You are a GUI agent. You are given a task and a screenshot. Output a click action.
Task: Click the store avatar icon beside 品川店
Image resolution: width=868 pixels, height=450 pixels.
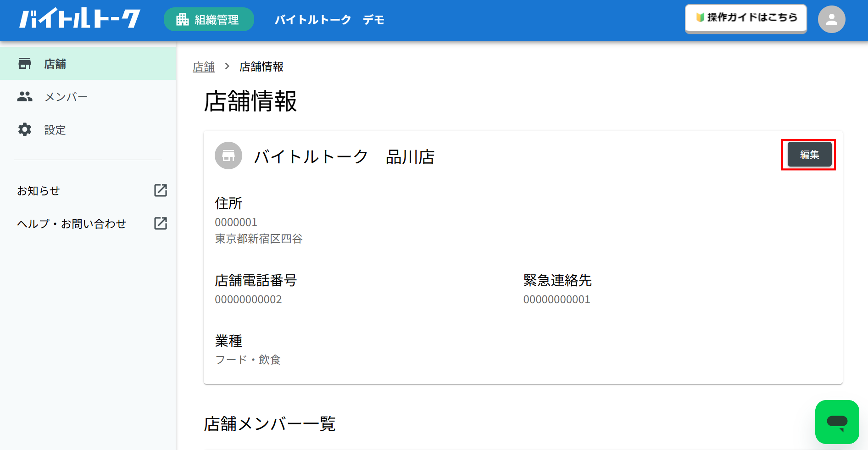click(228, 156)
